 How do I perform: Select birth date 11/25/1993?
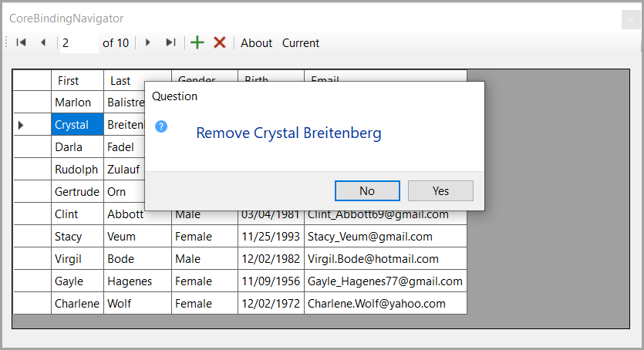pos(271,237)
